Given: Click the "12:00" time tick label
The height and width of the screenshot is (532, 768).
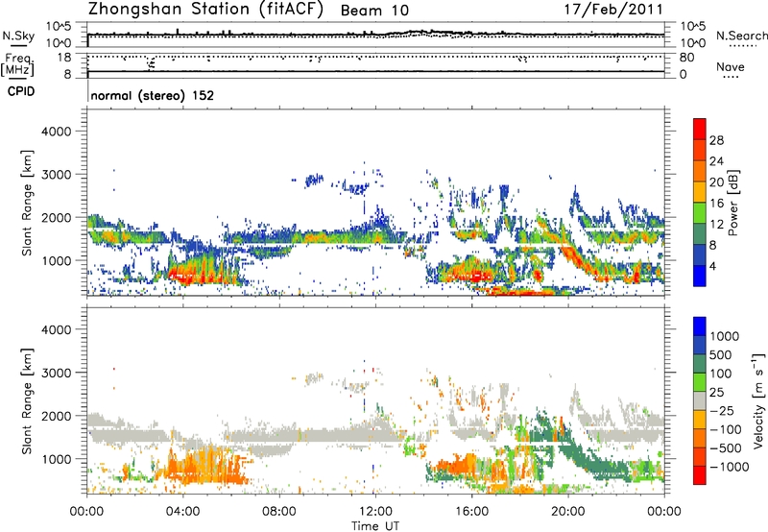Looking at the screenshot, I should tap(375, 512).
